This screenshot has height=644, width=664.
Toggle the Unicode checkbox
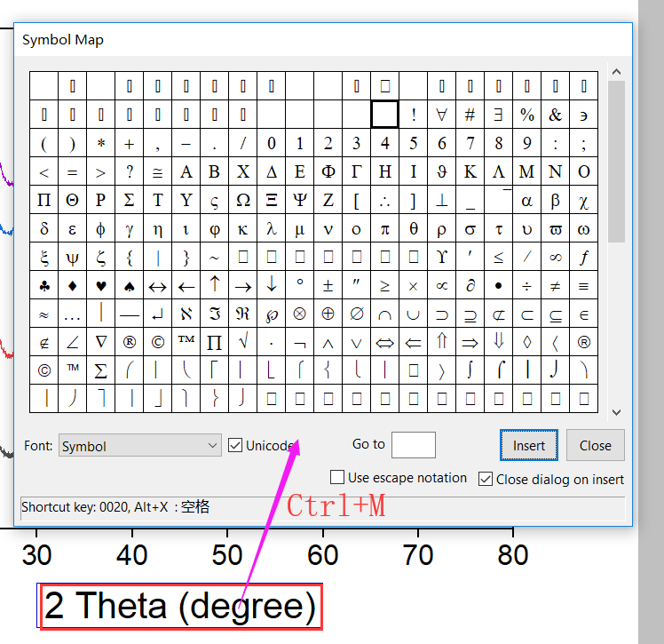235,445
